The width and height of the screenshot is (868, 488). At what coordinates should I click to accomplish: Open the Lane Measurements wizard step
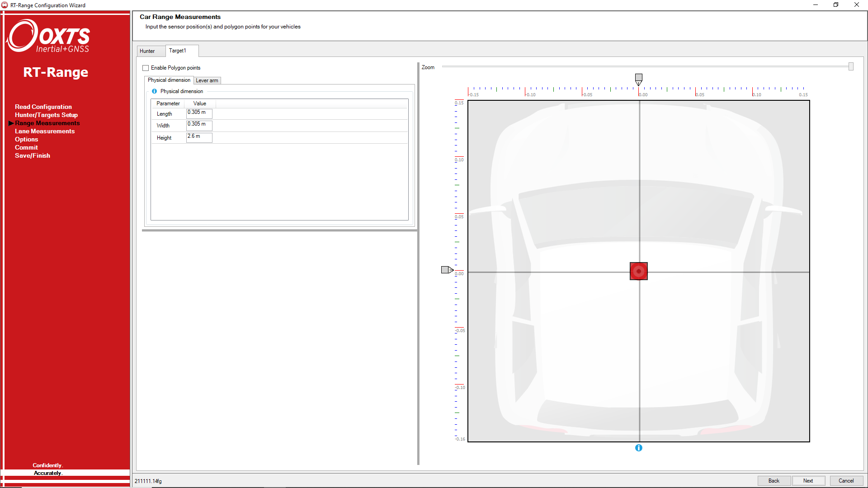[x=44, y=131]
